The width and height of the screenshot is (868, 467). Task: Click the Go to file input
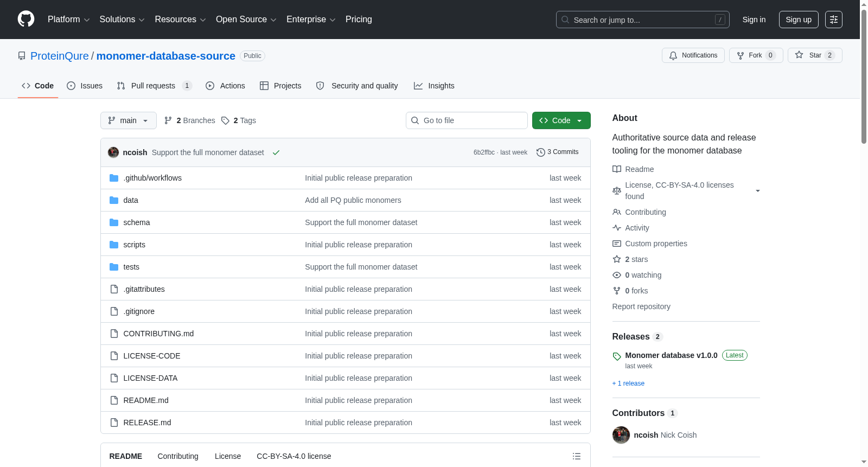tap(467, 120)
